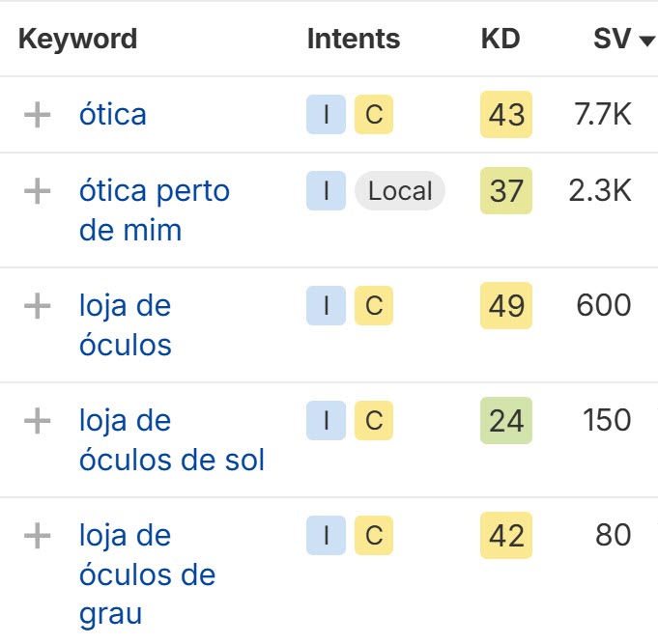Click KD 37 badge for 'ótica perto de mim'
The width and height of the screenshot is (658, 644).
(x=506, y=191)
